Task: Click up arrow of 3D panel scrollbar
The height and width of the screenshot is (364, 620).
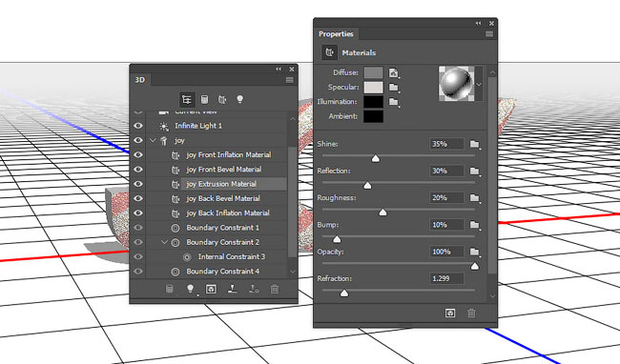Action: pyautogui.click(x=293, y=119)
